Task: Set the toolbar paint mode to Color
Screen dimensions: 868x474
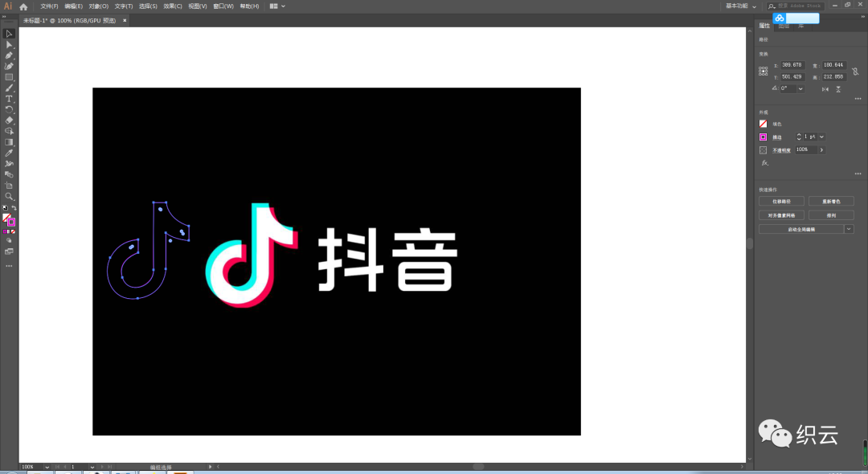Action: 5,231
